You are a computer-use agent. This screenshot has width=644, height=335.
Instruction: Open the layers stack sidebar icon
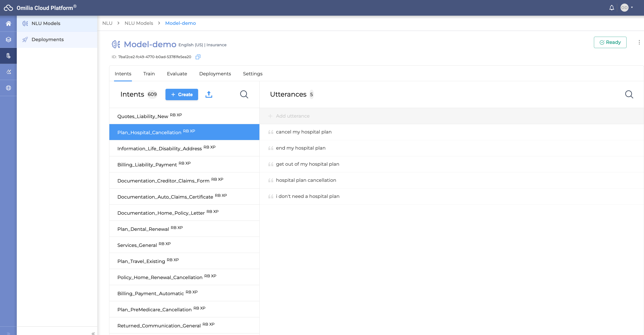click(8, 40)
